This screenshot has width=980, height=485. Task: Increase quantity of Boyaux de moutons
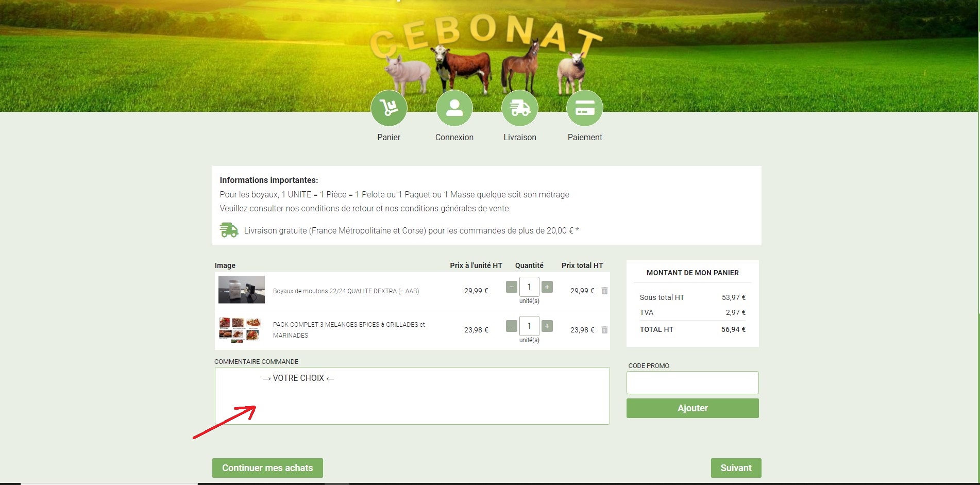(x=547, y=287)
